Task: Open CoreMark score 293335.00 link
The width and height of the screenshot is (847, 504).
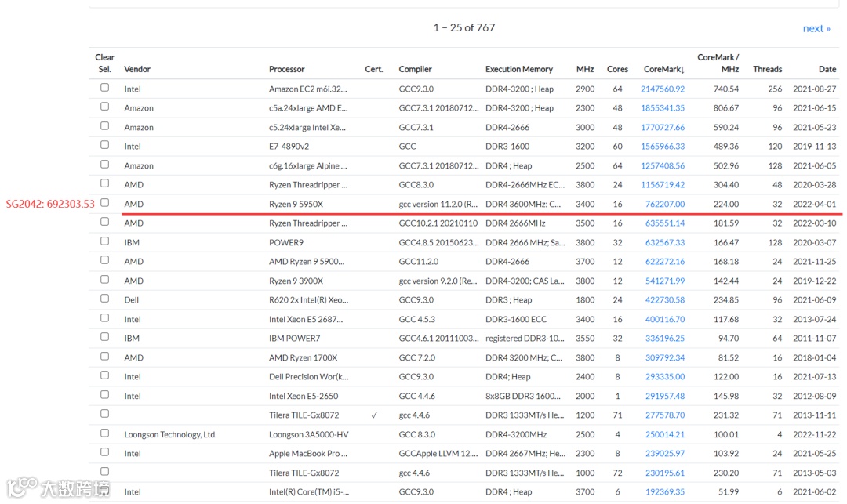Action: (x=665, y=377)
